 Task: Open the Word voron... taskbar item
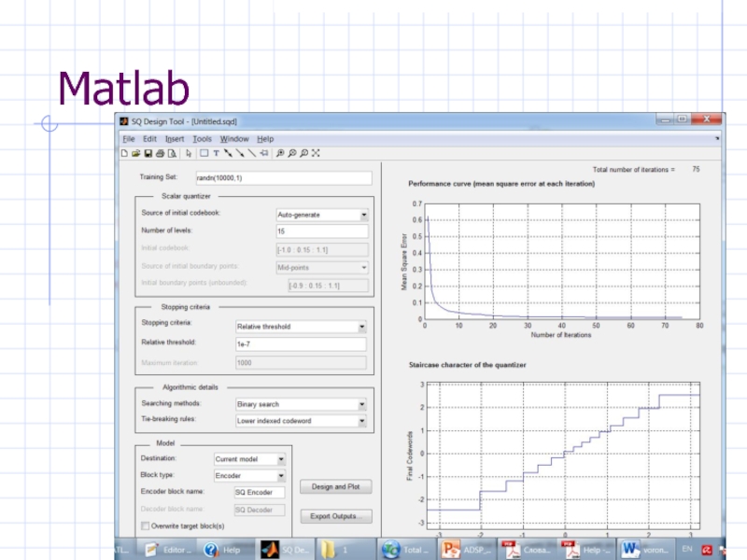[645, 550]
